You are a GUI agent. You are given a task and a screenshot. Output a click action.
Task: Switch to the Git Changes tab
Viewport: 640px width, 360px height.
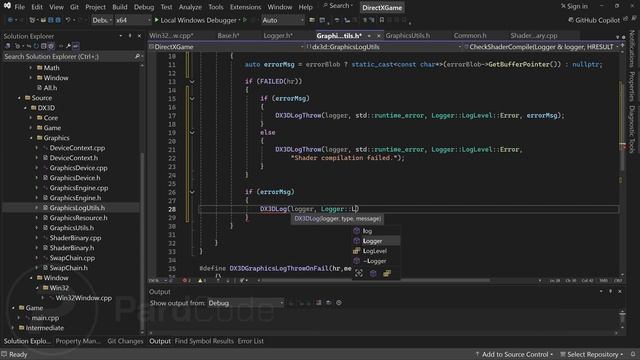125,341
